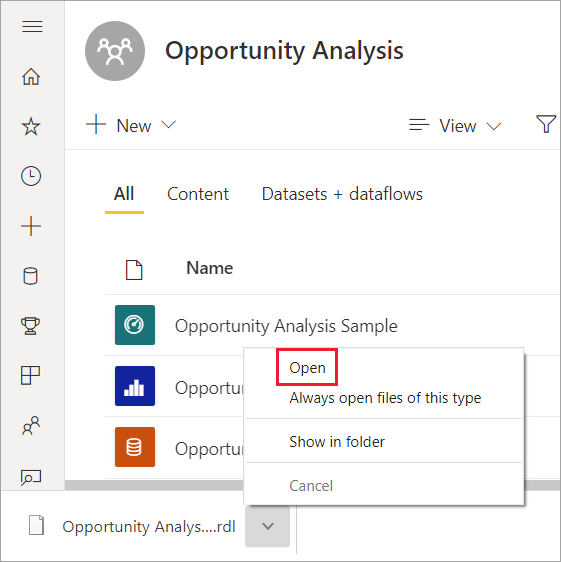561x562 pixels.
Task: Open Recent clock icon
Action: (x=31, y=176)
